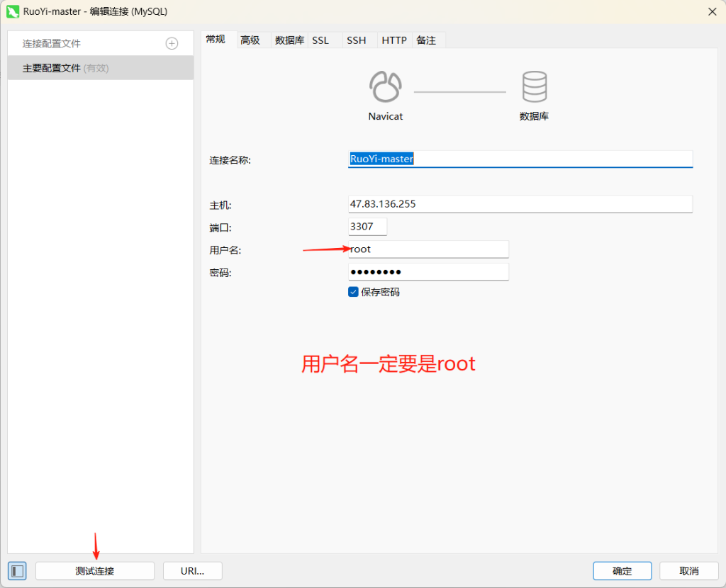The image size is (726, 588).
Task: Click the URI... button
Action: point(193,571)
